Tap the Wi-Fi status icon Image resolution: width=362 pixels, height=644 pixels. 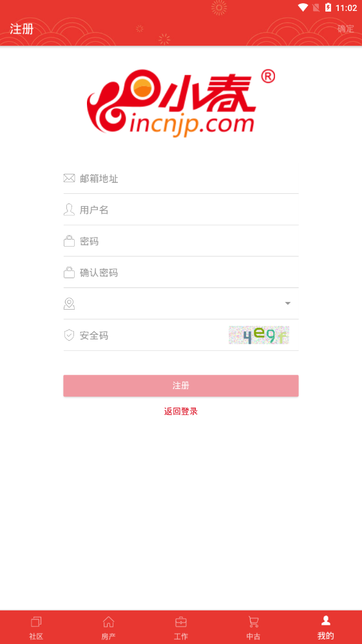coord(303,7)
